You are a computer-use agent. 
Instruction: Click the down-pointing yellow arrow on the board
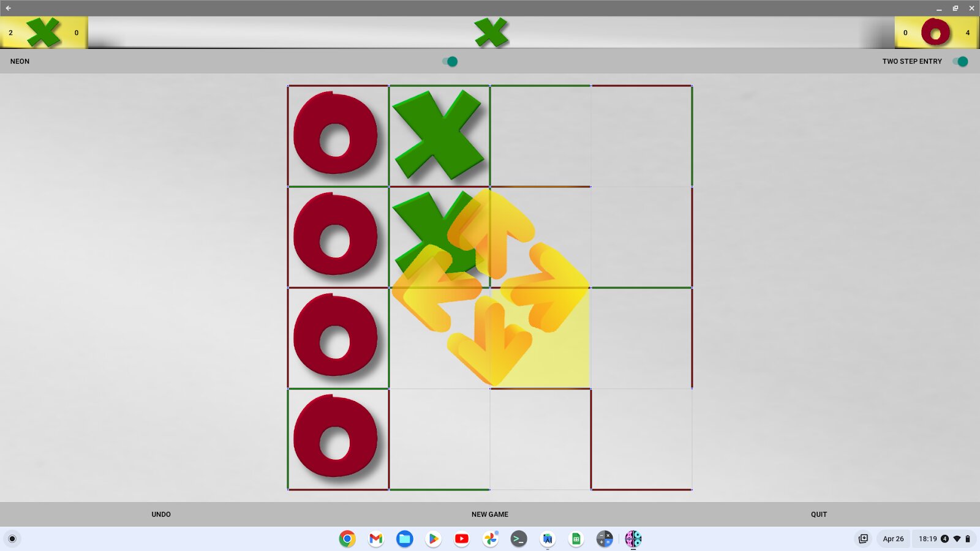490,340
